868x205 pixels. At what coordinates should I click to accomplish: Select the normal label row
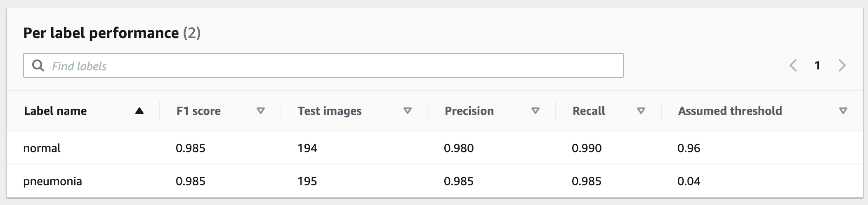42,148
